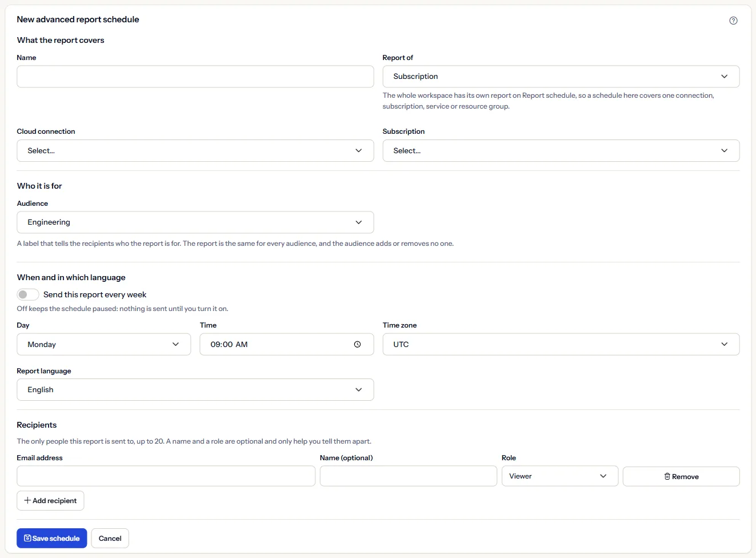Change the Time zone from UTC
756x558 pixels.
point(561,345)
